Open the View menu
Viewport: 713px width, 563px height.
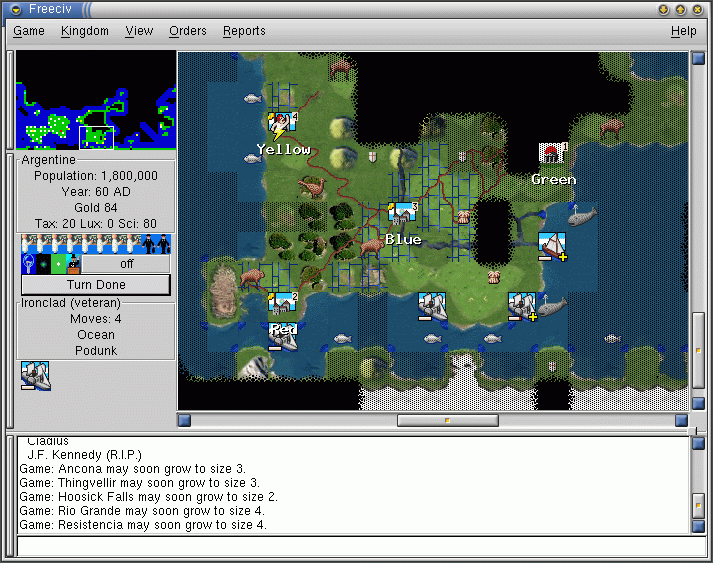coord(139,31)
